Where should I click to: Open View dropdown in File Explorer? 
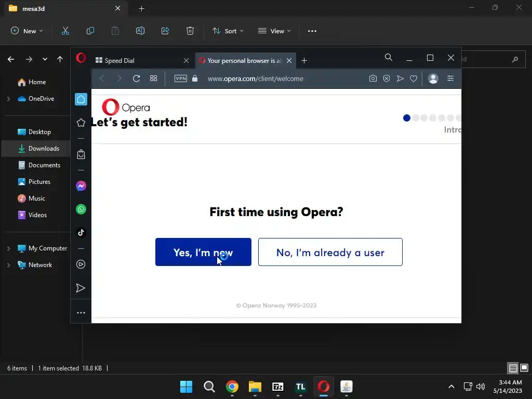click(x=274, y=31)
